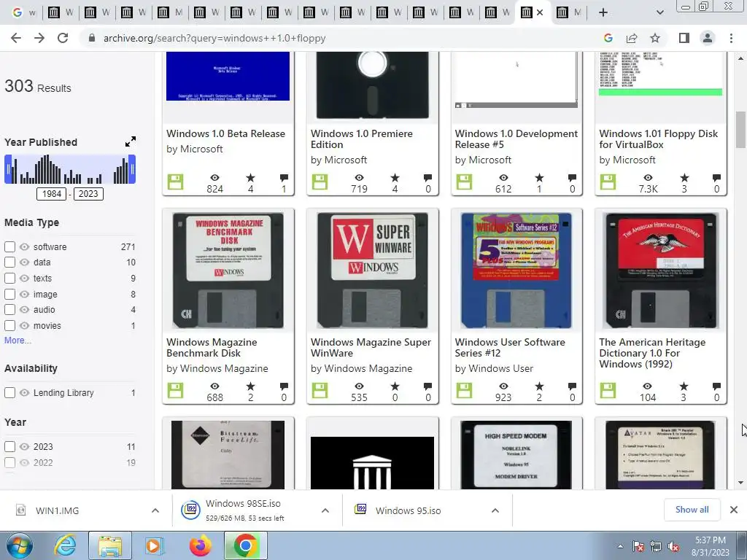Image resolution: width=747 pixels, height=560 pixels.
Task: Check the data media type checkbox
Action: (x=9, y=262)
